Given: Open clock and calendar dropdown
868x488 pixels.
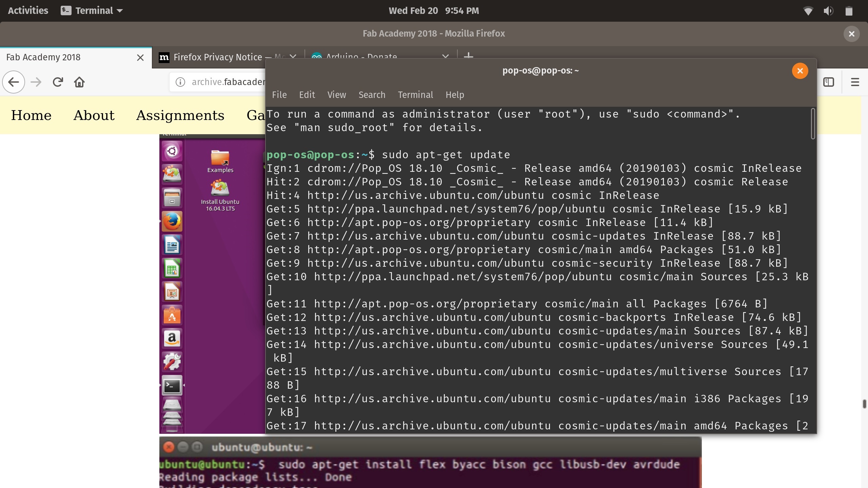Looking at the screenshot, I should [434, 11].
